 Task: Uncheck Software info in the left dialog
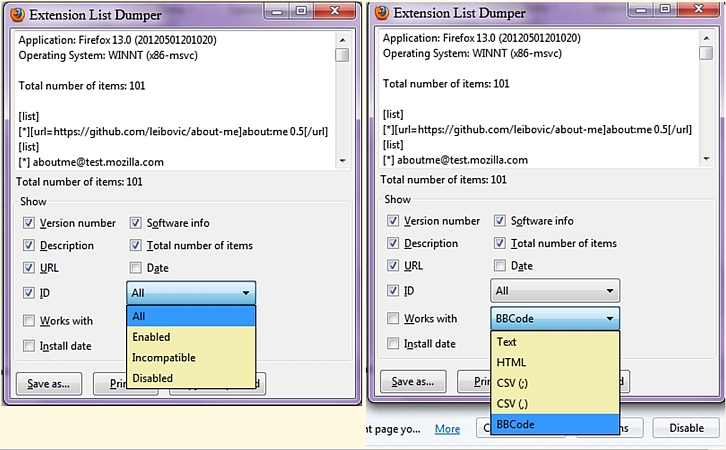136,222
